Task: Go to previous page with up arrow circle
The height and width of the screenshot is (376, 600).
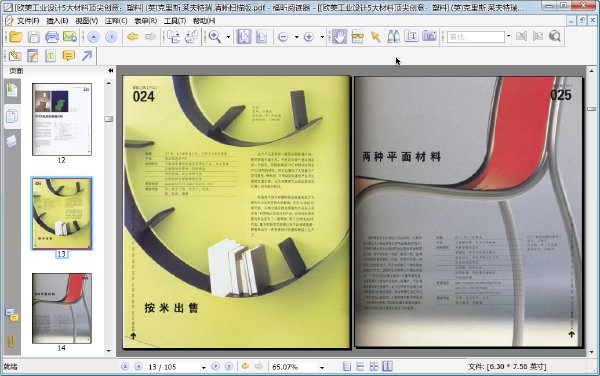Action: coord(93,37)
